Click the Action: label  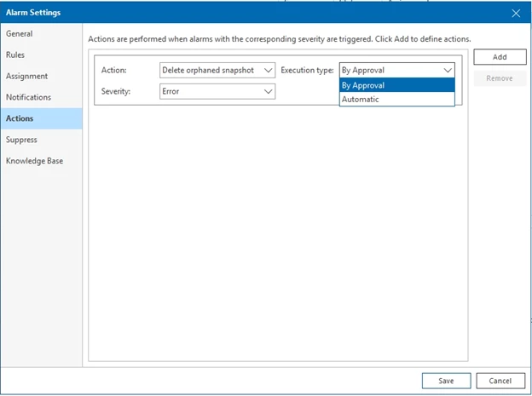[x=113, y=70]
